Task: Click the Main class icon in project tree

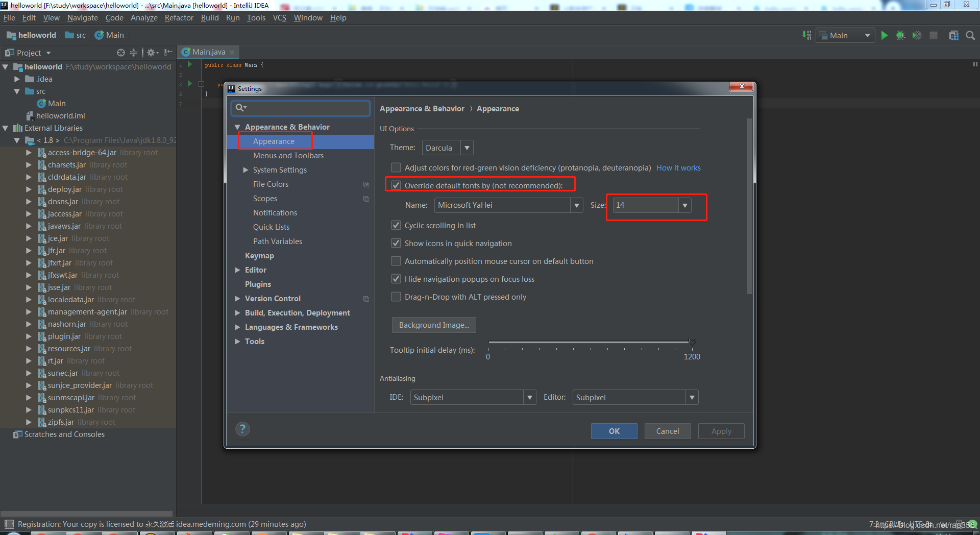Action: point(41,104)
